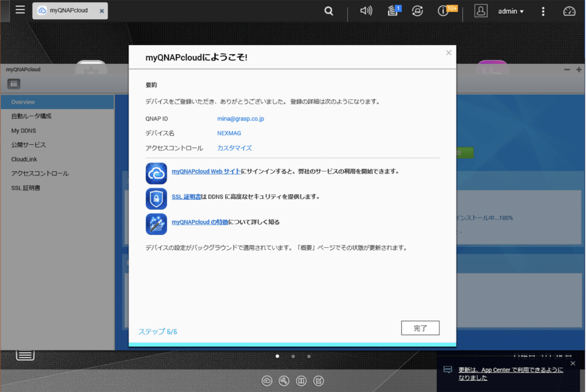The width and height of the screenshot is (586, 392).
Task: Select My DDNS in the sidebar
Action: 23,131
